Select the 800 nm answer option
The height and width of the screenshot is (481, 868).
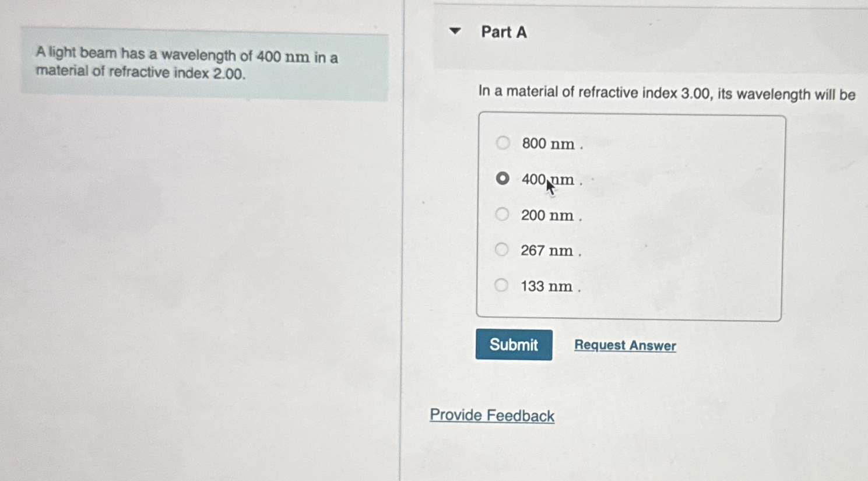point(502,143)
